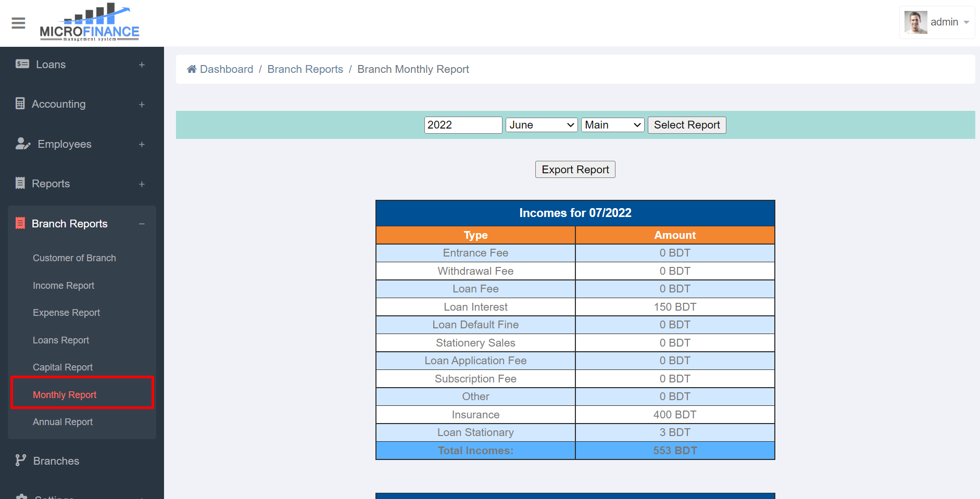Expand the Reports menu plus sign
The image size is (980, 499).
point(142,184)
